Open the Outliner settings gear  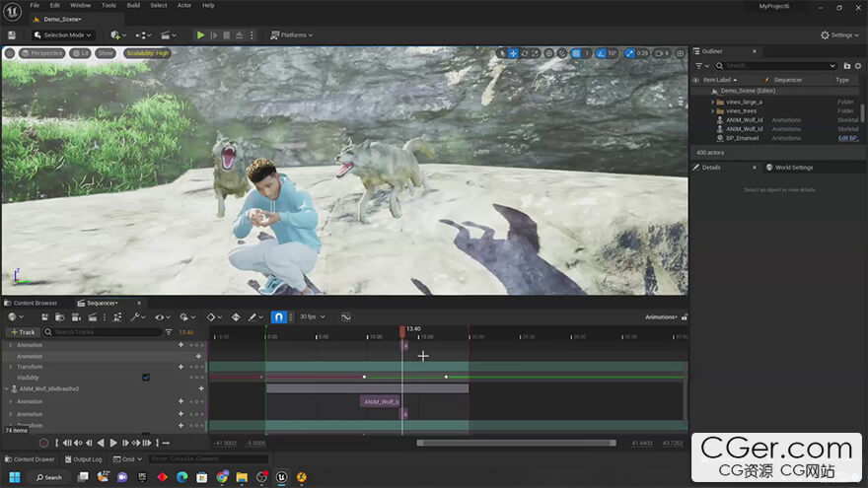[858, 66]
